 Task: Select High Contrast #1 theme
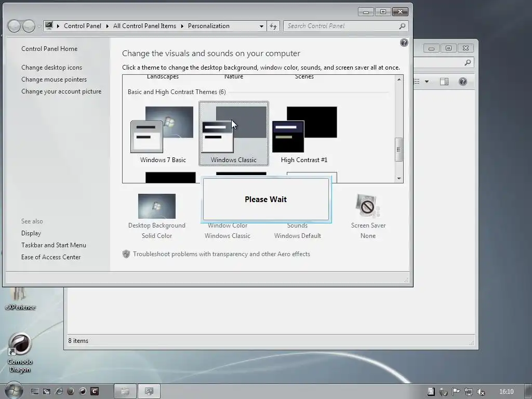click(304, 135)
